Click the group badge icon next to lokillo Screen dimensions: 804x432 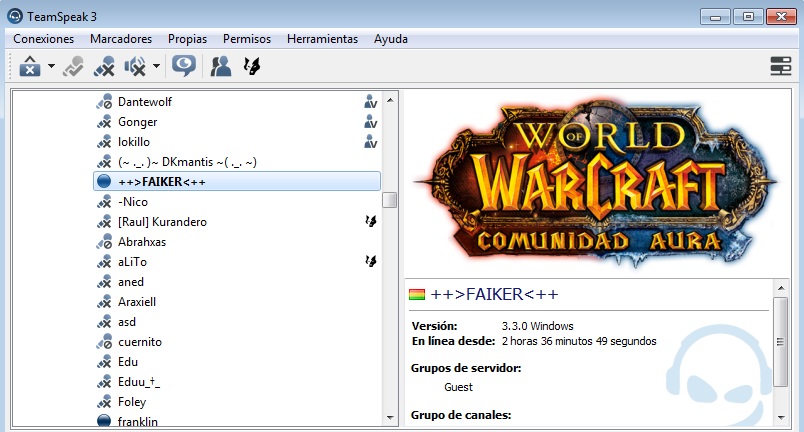pyautogui.click(x=370, y=141)
